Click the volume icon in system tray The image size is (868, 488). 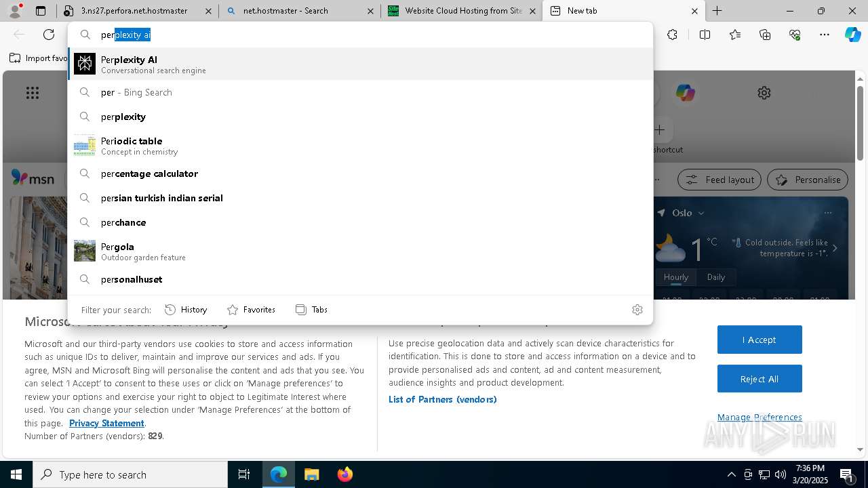pos(781,474)
